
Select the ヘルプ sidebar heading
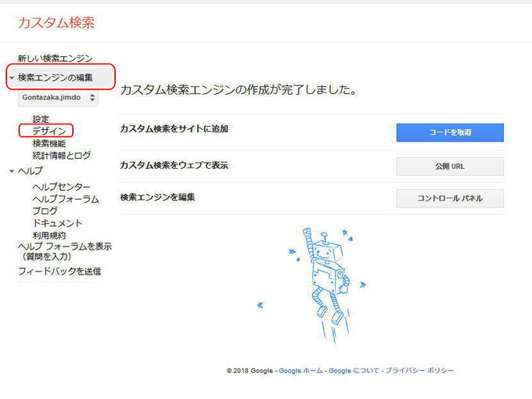[x=31, y=171]
